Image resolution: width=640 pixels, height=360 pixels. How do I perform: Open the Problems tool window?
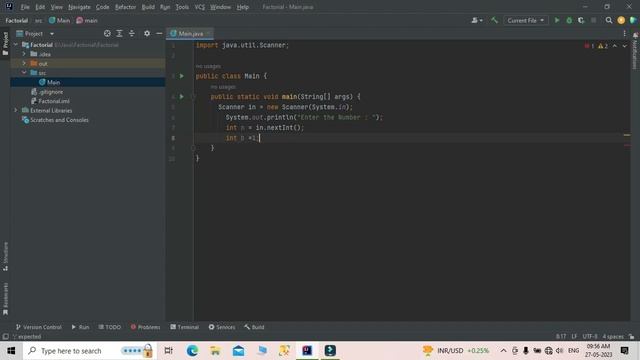145,327
